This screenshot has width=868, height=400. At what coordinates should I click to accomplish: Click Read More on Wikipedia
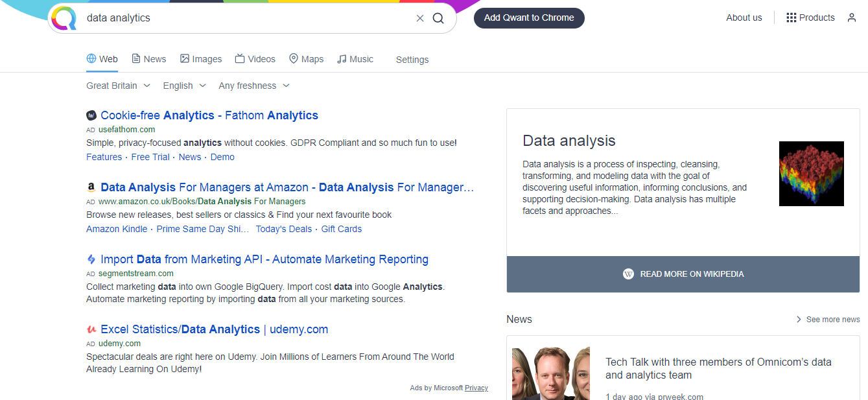(x=683, y=274)
